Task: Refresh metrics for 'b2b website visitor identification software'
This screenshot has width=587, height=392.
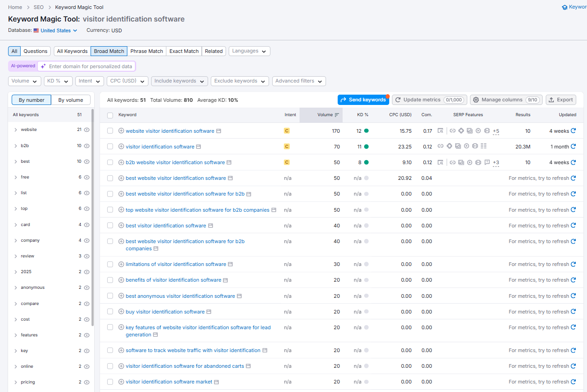Action: 573,162
